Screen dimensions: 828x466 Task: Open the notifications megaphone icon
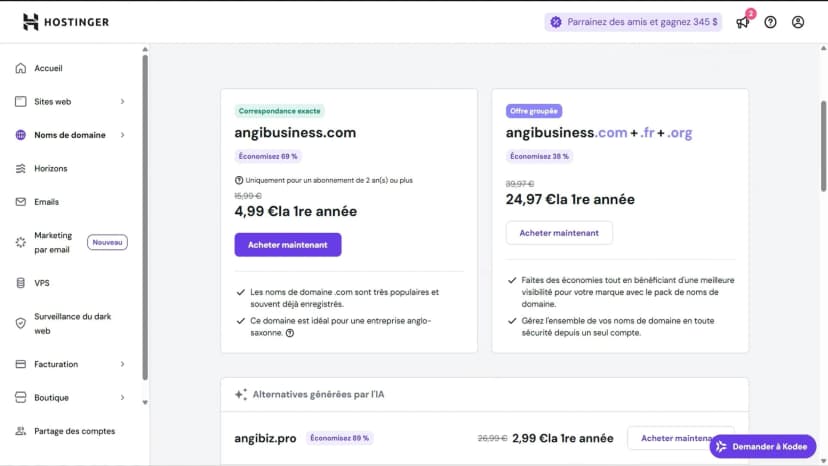pyautogui.click(x=742, y=22)
